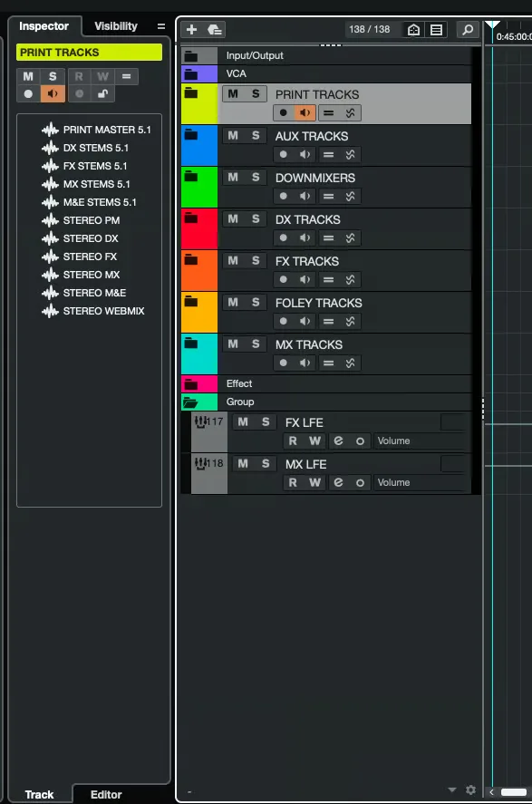Enable monitor on FX TRACKS folder
Viewport: 532px width, 804px height.
305,279
